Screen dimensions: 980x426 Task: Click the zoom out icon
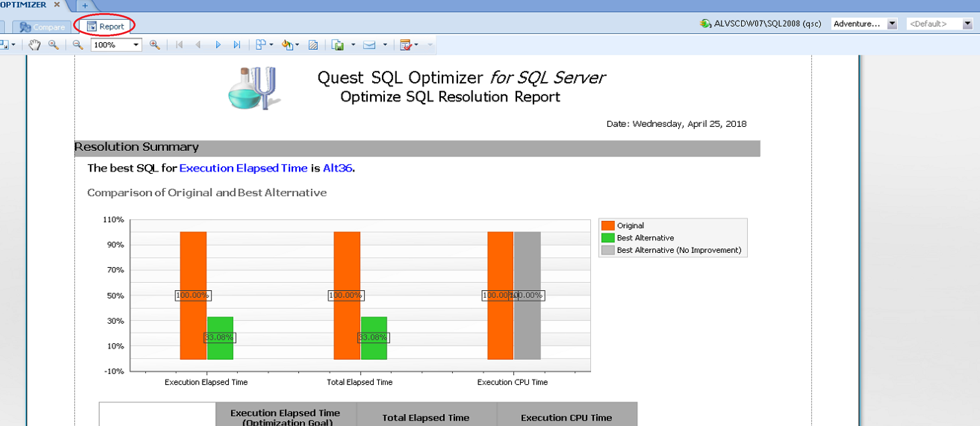(78, 45)
